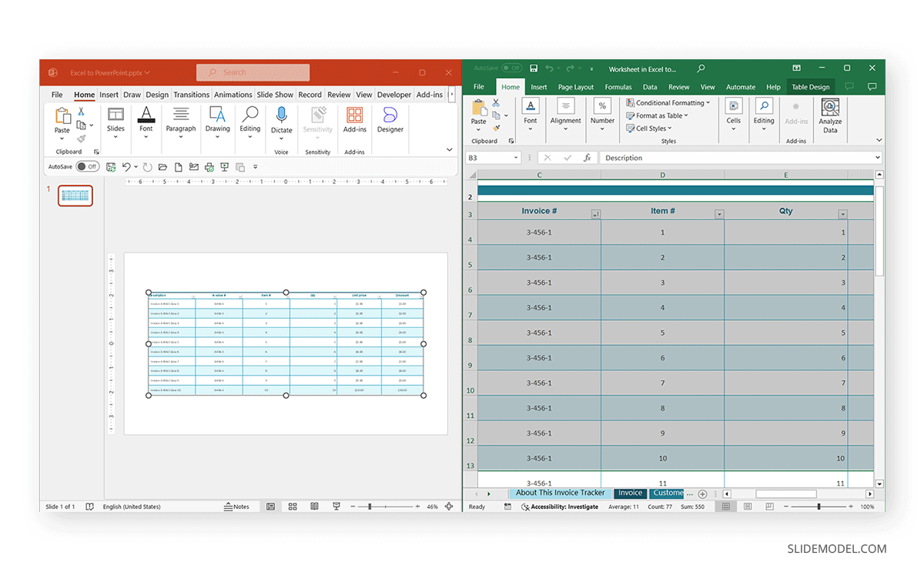Open PowerPoint Slide Show tab

[x=275, y=95]
